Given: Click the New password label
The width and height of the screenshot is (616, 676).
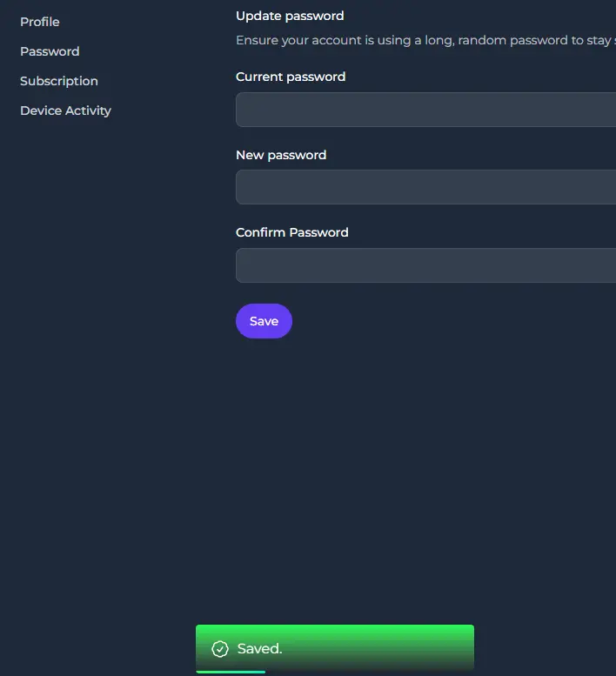Looking at the screenshot, I should [281, 155].
